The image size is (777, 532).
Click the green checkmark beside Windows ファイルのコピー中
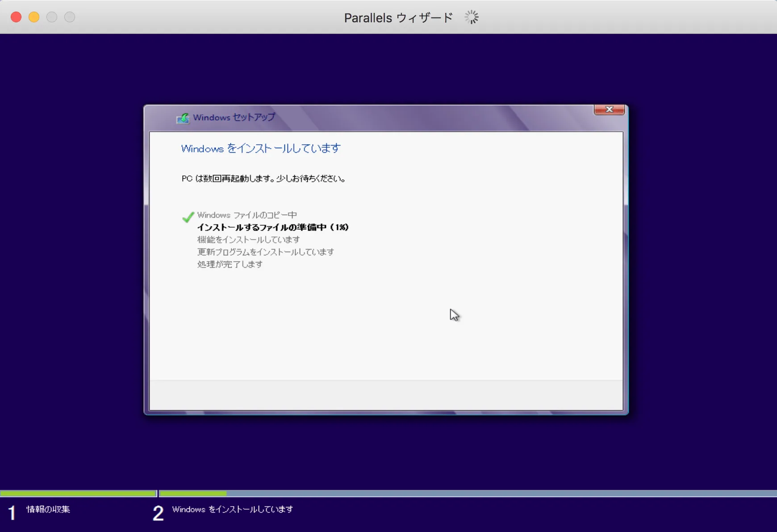click(x=188, y=217)
